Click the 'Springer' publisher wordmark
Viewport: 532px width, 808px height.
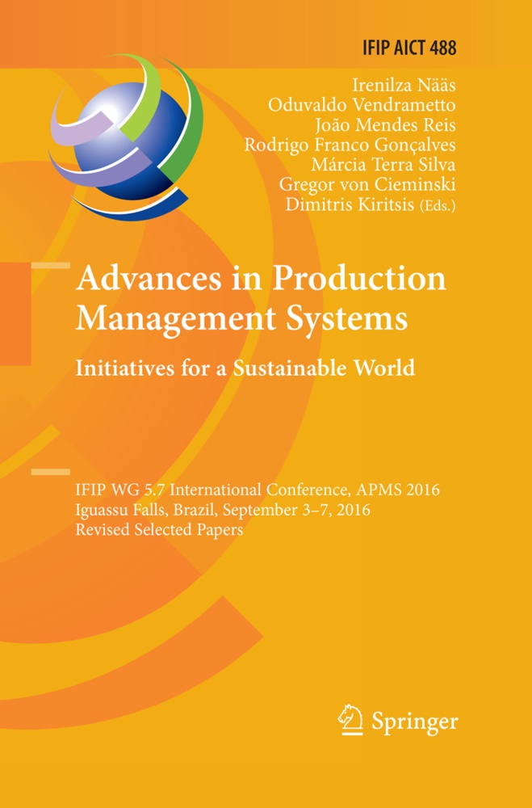click(x=415, y=722)
